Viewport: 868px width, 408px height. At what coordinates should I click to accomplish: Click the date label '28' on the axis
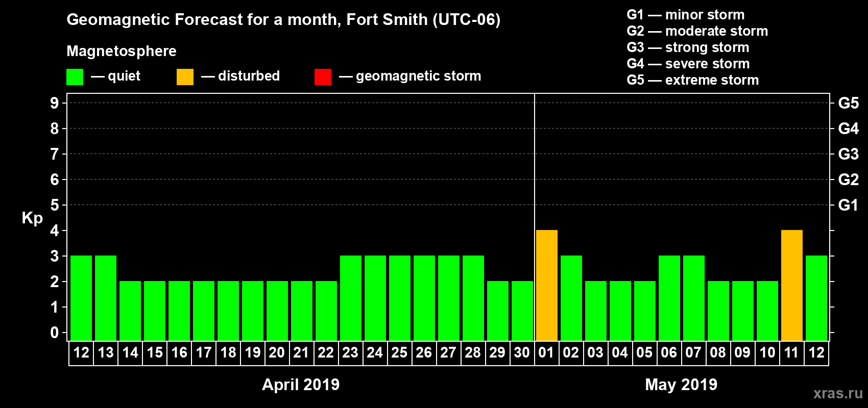[473, 353]
